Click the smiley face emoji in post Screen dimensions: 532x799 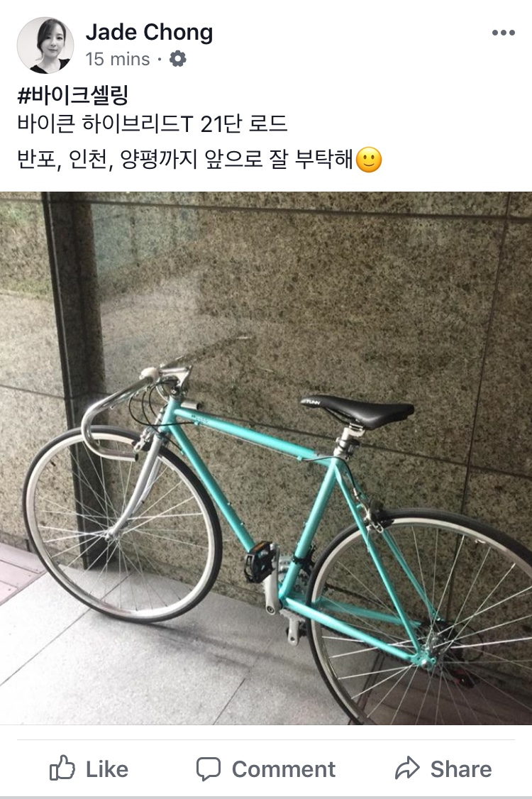(x=368, y=160)
